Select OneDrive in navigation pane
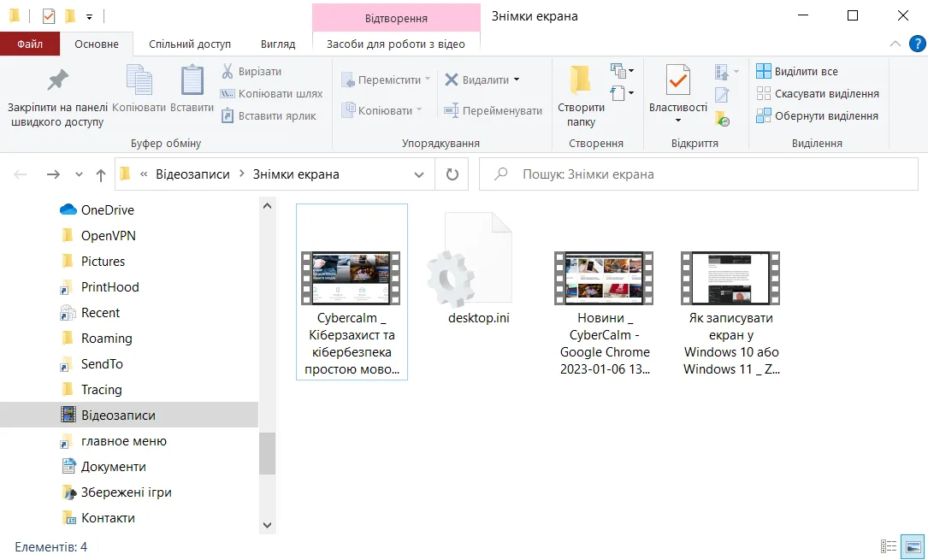 pos(97,210)
